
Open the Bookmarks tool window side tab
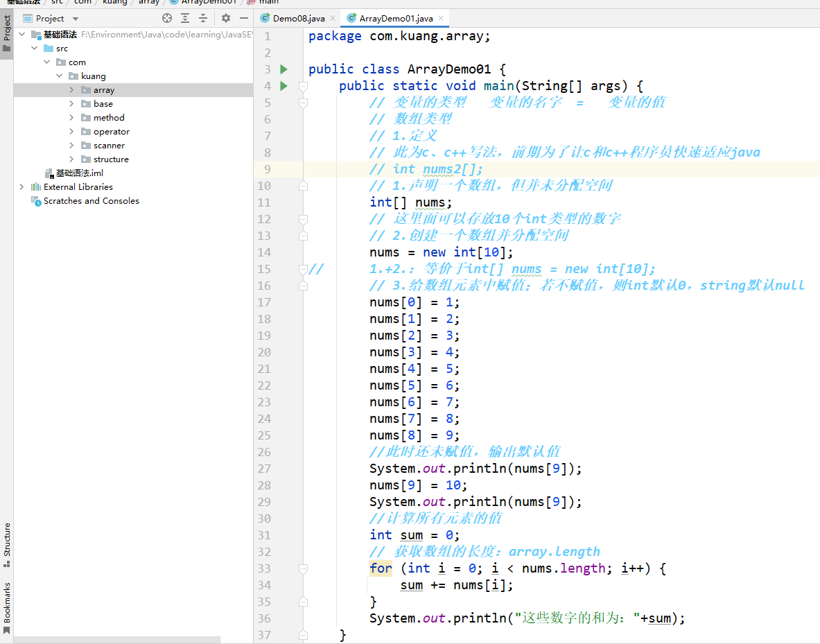click(6, 608)
